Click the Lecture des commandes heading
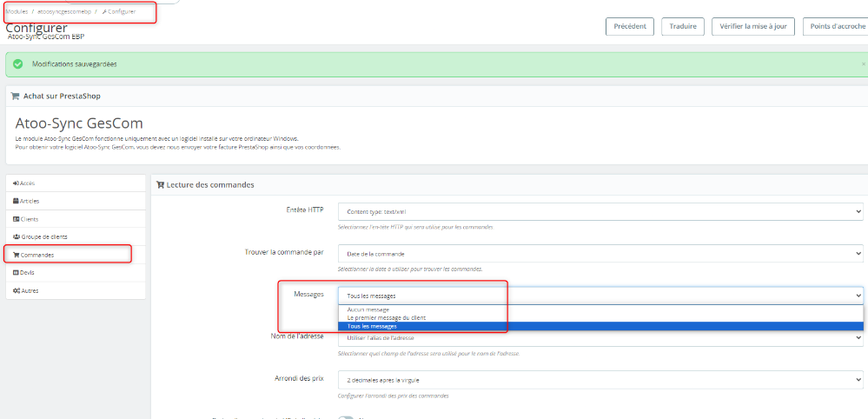Screen dimensions: 868x419 (210, 185)
